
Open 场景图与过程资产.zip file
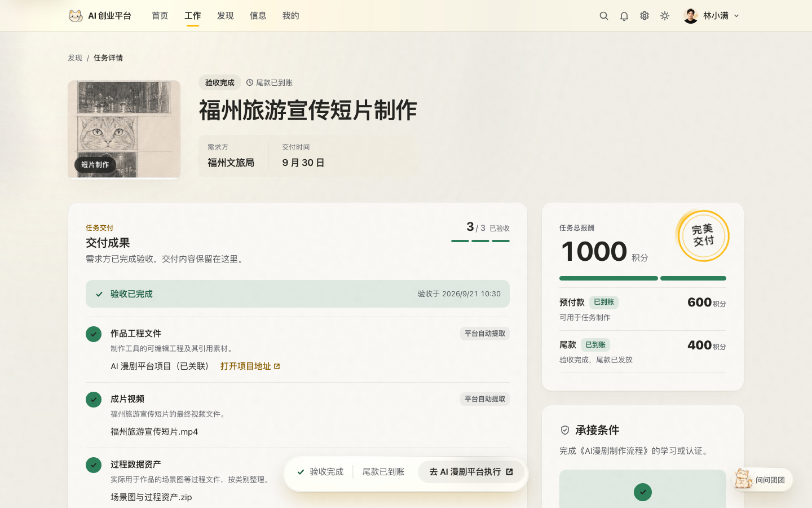(151, 497)
